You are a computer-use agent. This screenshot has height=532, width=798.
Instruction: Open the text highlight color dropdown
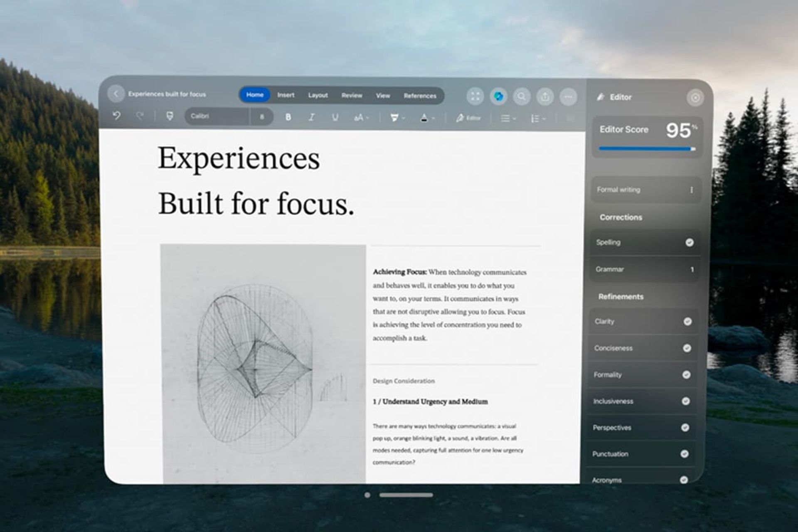tap(404, 118)
